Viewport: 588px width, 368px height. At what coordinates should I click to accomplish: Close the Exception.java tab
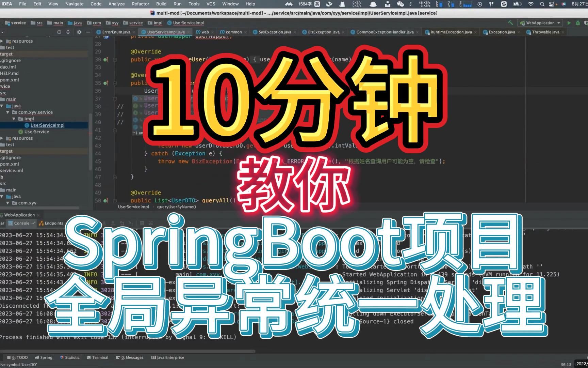click(519, 32)
